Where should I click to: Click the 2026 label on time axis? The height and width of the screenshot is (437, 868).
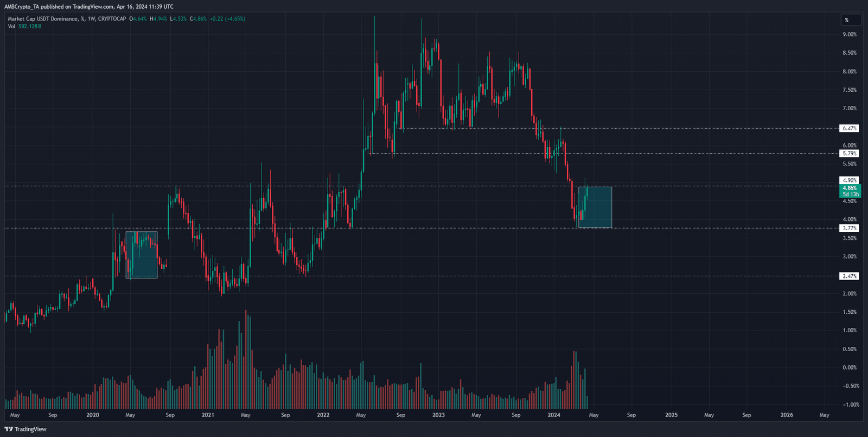pos(787,415)
